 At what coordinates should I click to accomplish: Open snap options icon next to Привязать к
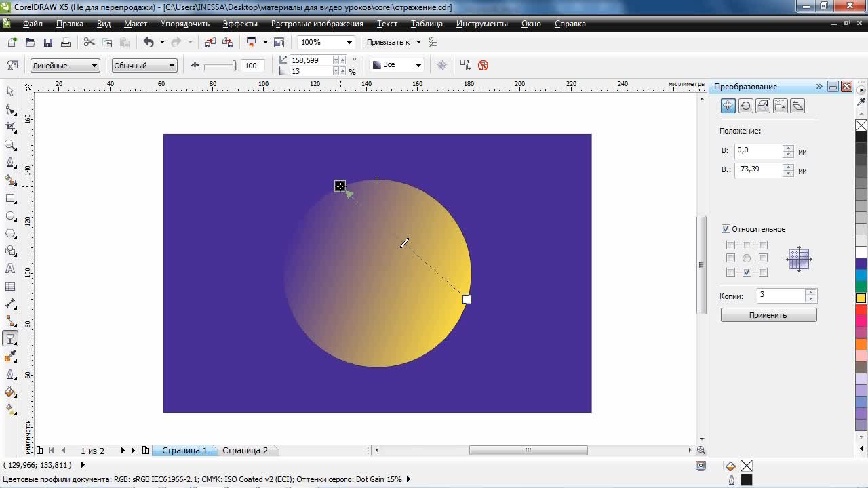[433, 42]
